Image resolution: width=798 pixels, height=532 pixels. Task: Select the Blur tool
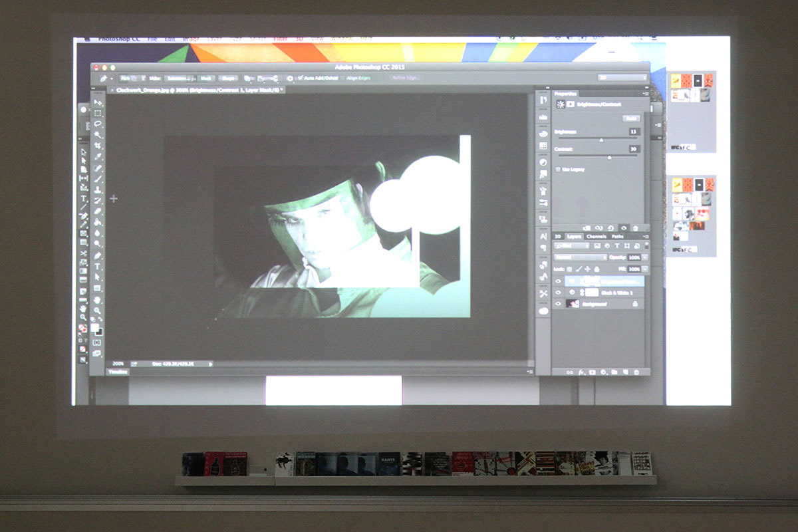point(98,232)
